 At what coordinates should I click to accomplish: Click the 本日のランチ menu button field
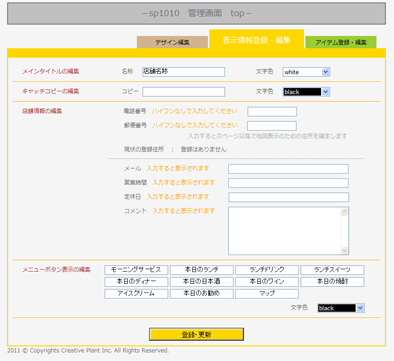202,270
